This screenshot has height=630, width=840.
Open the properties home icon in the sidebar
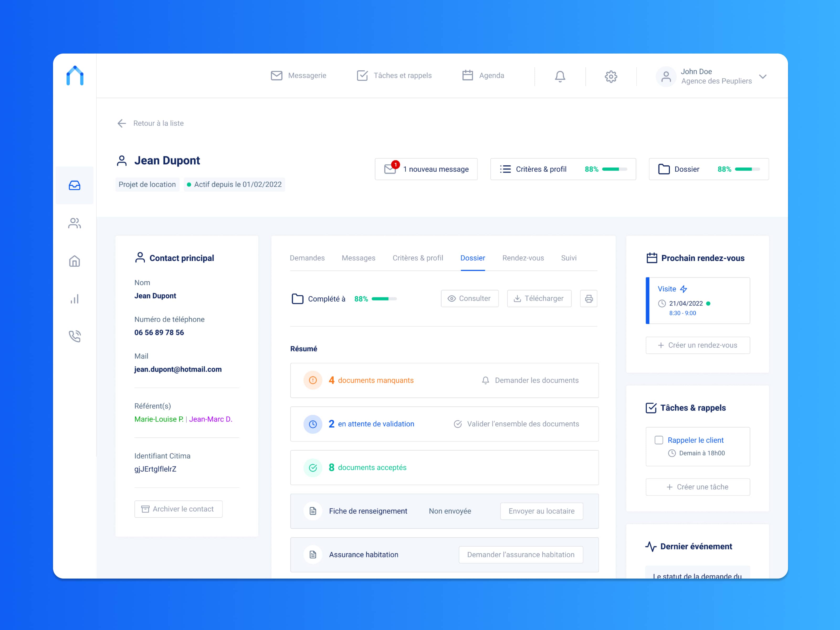(75, 261)
